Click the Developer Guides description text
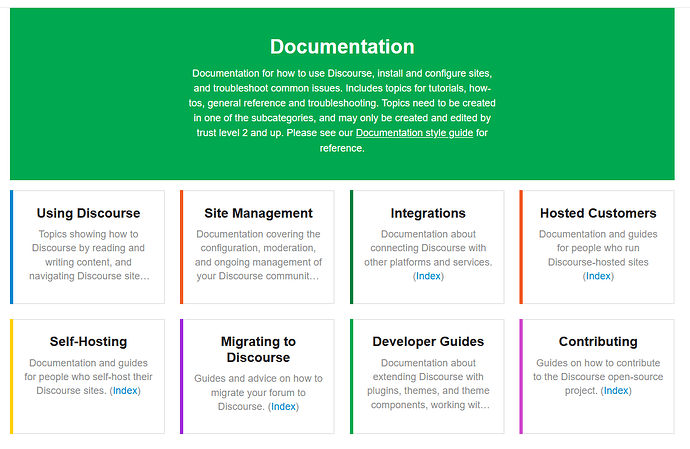Screen dimensions: 690x449 (x=428, y=384)
